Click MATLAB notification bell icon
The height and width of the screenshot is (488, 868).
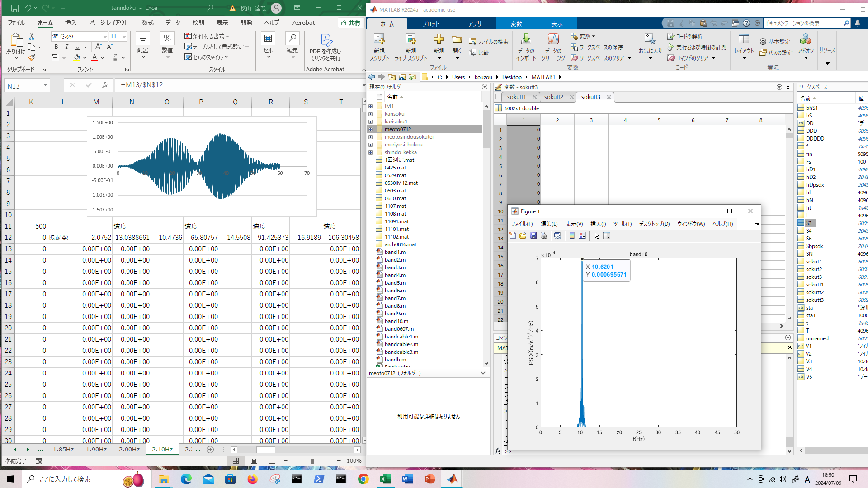click(858, 23)
